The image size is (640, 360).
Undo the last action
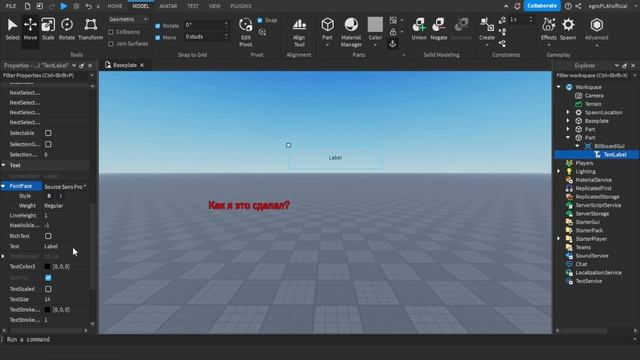click(89, 6)
